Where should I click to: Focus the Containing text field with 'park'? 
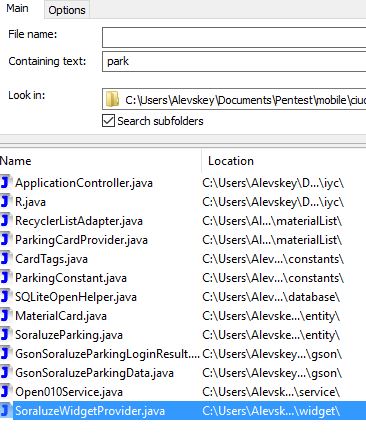coord(234,61)
